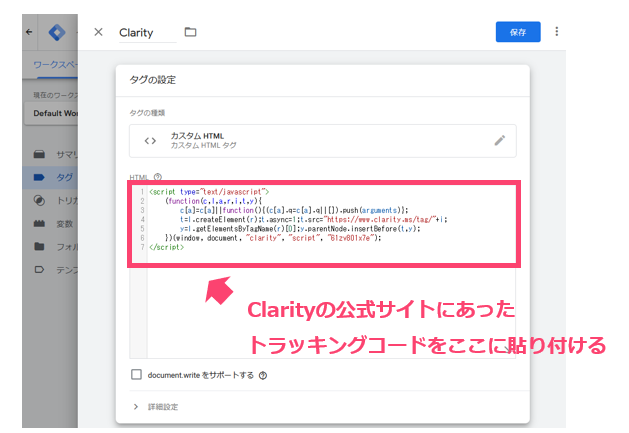The width and height of the screenshot is (629, 433).
Task: Click the template label icon in sidebar
Action: point(39,270)
